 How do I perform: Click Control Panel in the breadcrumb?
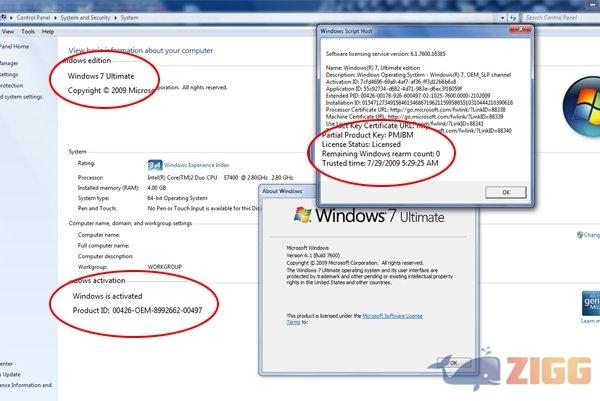point(33,18)
